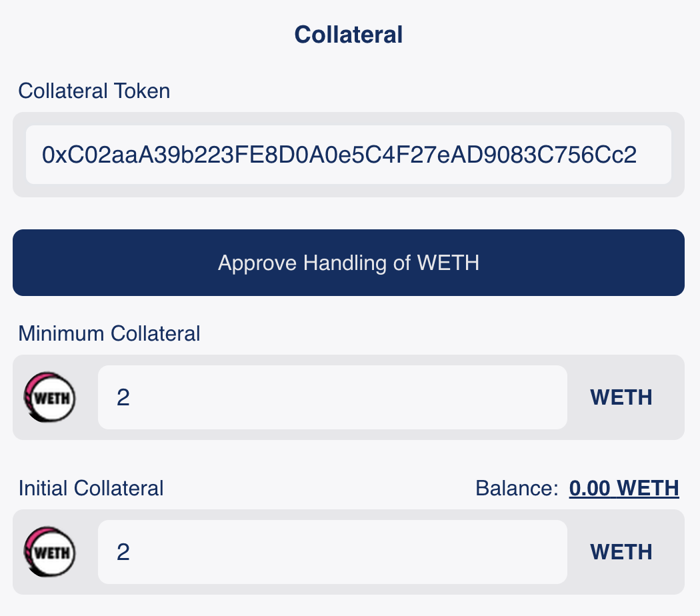Place cursor on the Initial Collateral value 2

coord(123,553)
